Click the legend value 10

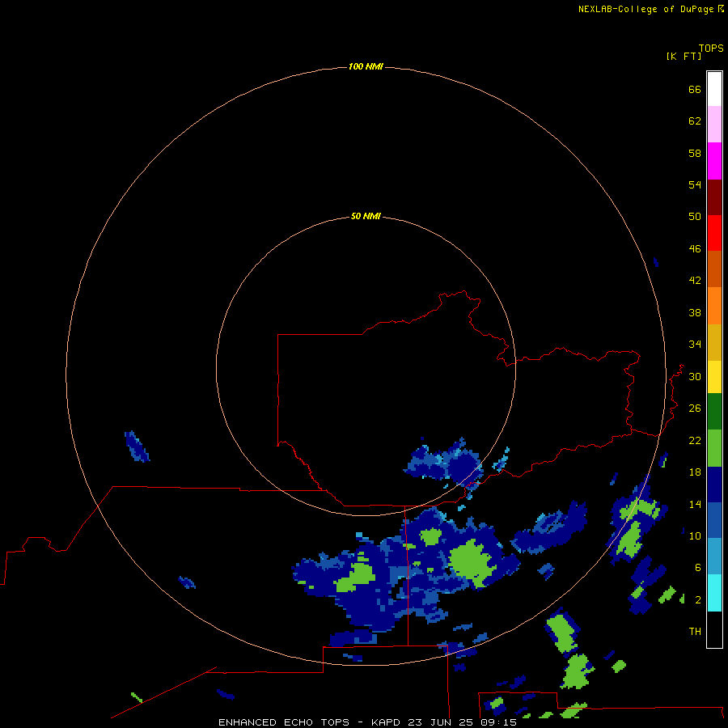coord(695,536)
